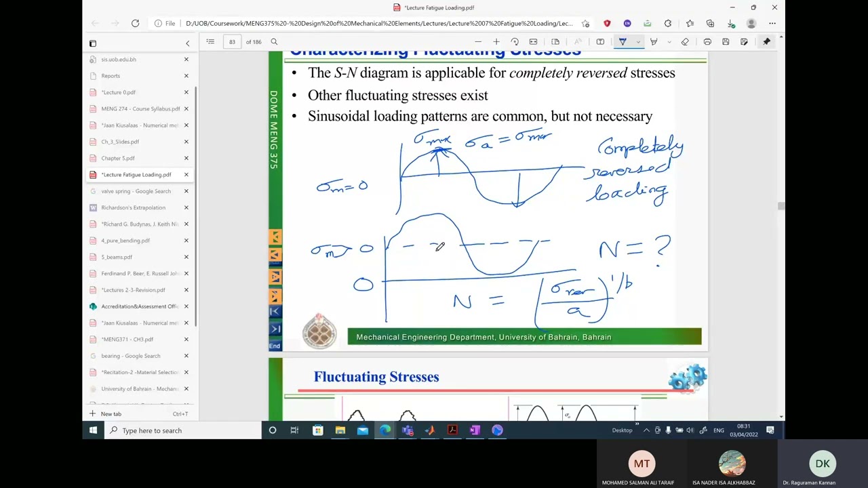The width and height of the screenshot is (868, 488).
Task: Click the Read aloud icon
Action: pyautogui.click(x=578, y=42)
